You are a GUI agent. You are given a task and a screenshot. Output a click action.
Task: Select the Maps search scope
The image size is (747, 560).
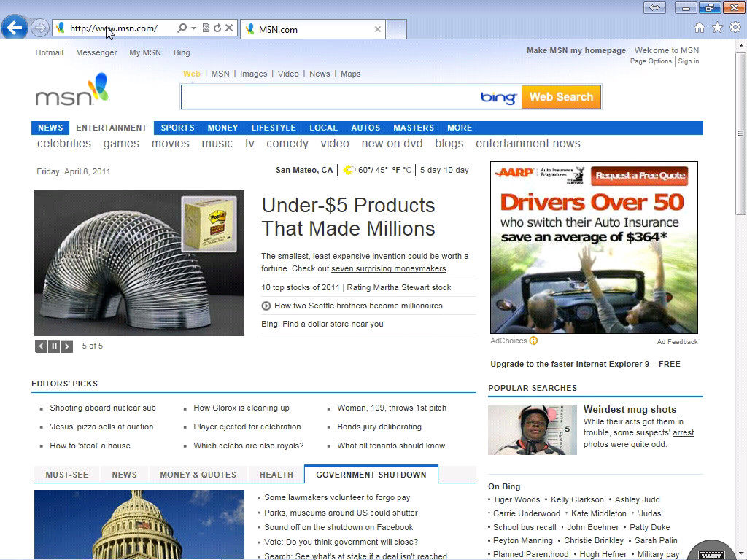pos(351,74)
